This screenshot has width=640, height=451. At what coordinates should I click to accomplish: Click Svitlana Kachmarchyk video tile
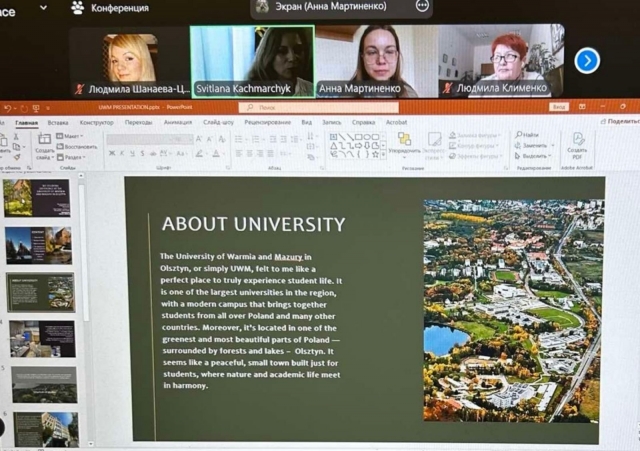(253, 62)
